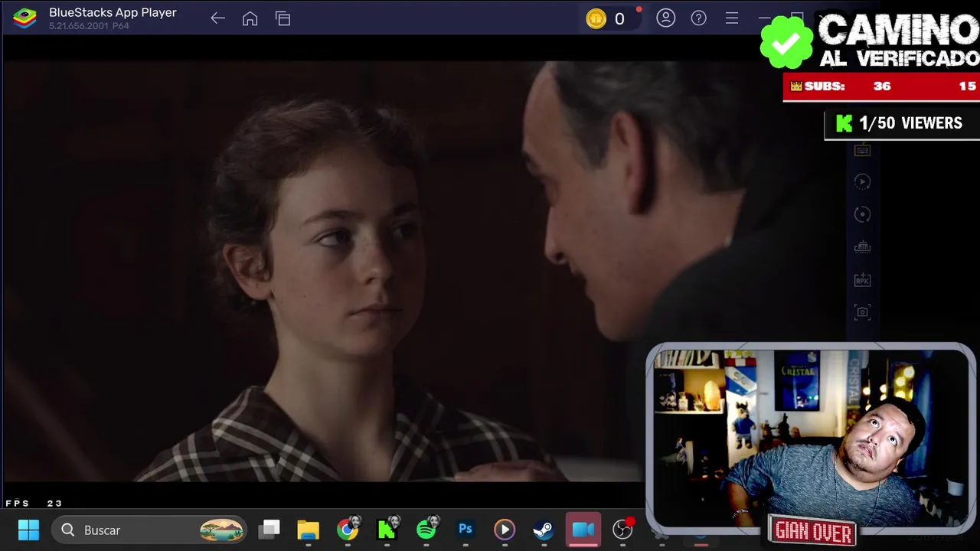Open the media player taskbar icon
980x551 pixels.
(x=505, y=530)
